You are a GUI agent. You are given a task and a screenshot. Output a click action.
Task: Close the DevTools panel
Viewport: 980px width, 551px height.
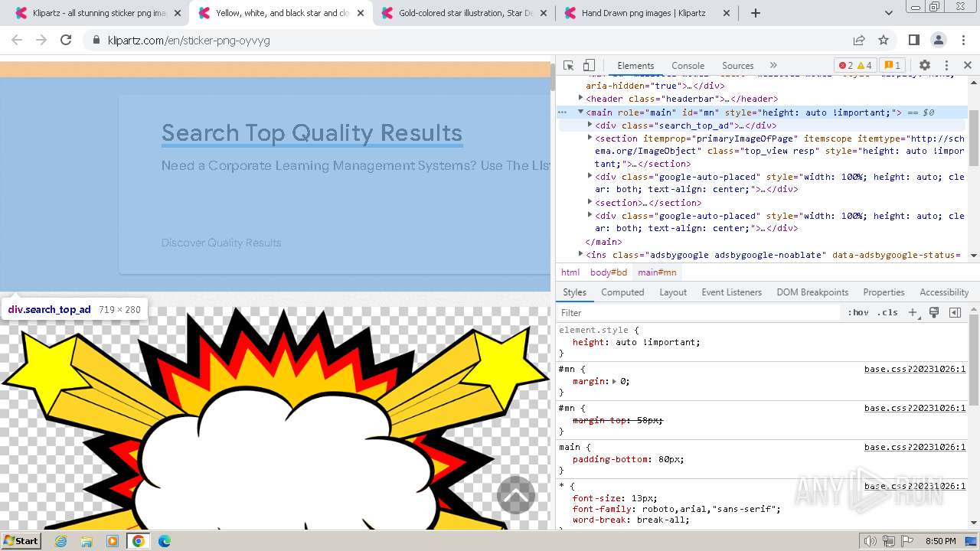tap(967, 66)
